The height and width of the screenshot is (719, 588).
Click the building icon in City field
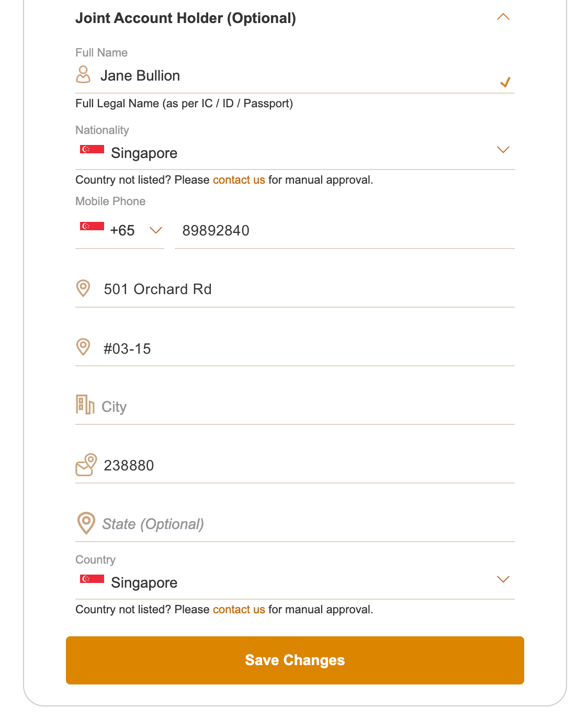point(85,405)
